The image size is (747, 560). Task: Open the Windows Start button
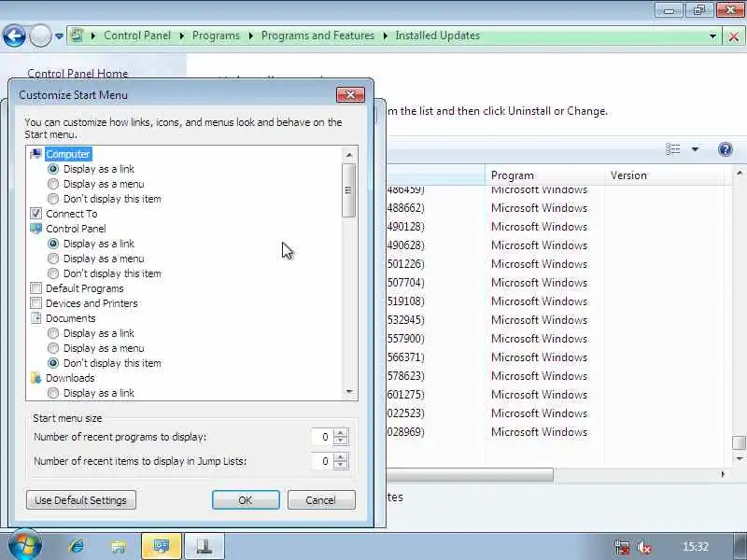click(x=24, y=545)
